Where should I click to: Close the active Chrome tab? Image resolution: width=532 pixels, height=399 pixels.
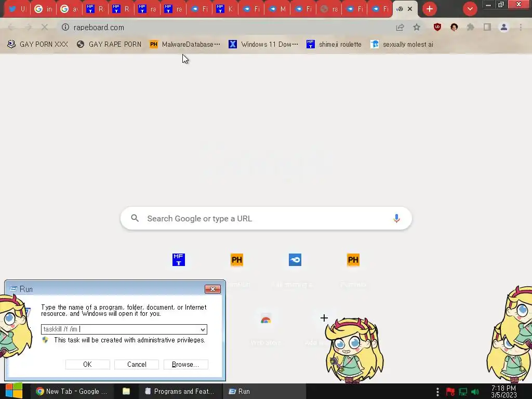410,9
